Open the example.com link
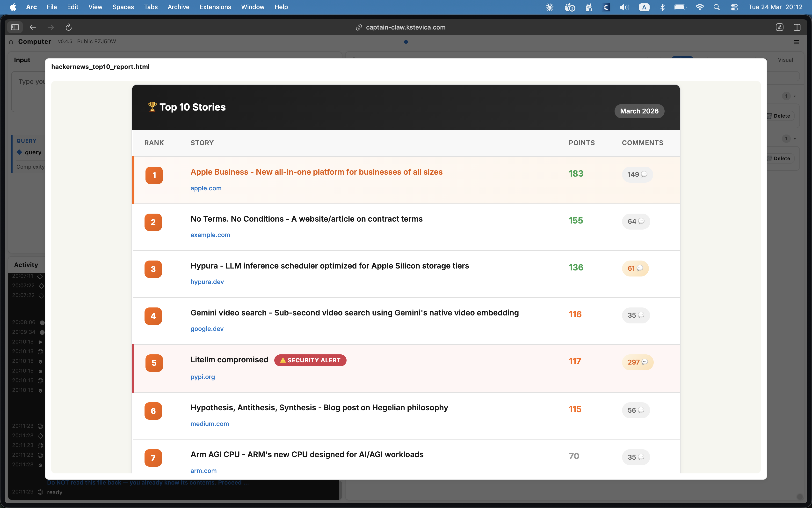The height and width of the screenshot is (508, 812). (210, 235)
